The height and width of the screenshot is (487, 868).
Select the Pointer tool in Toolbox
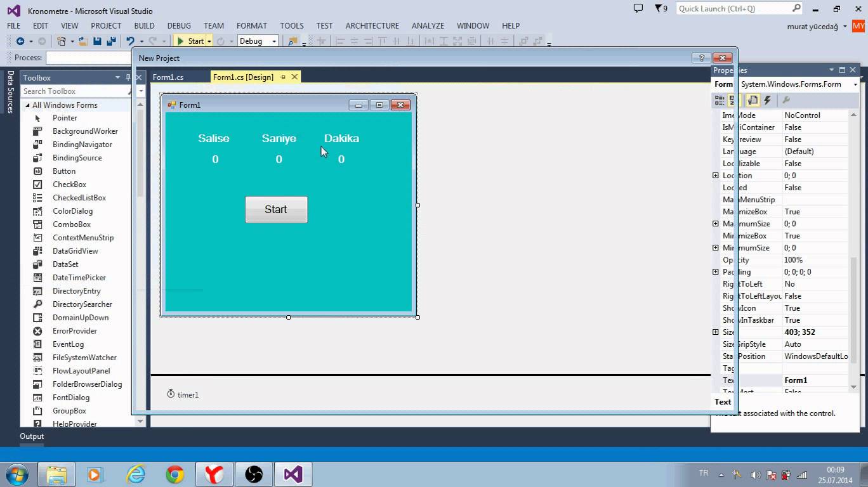pos(65,118)
